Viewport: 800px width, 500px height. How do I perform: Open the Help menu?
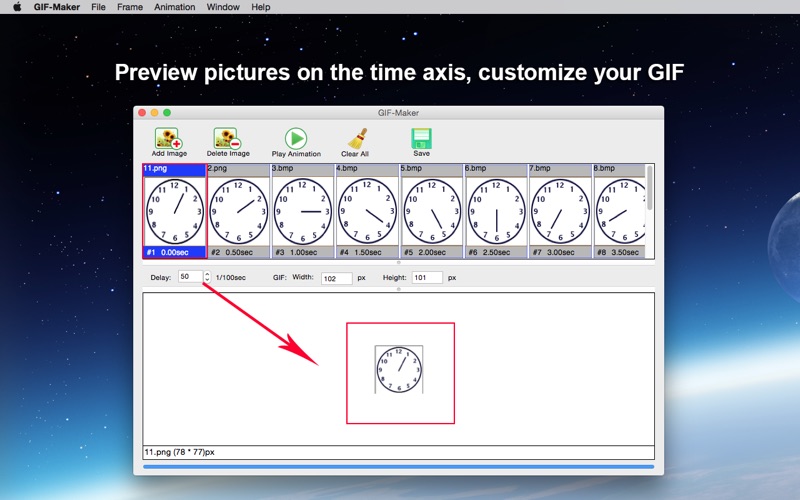261,7
